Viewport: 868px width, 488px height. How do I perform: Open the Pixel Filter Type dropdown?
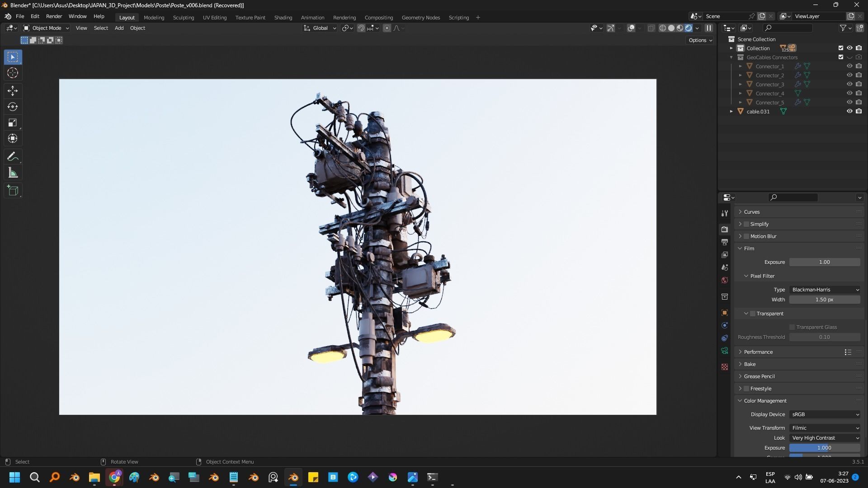tap(825, 290)
